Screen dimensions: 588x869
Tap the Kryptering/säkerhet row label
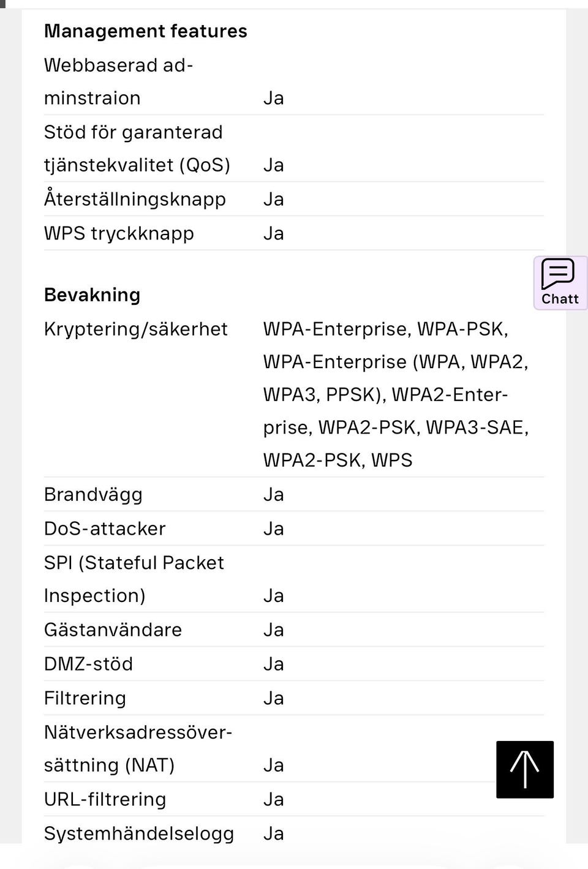[x=136, y=329]
